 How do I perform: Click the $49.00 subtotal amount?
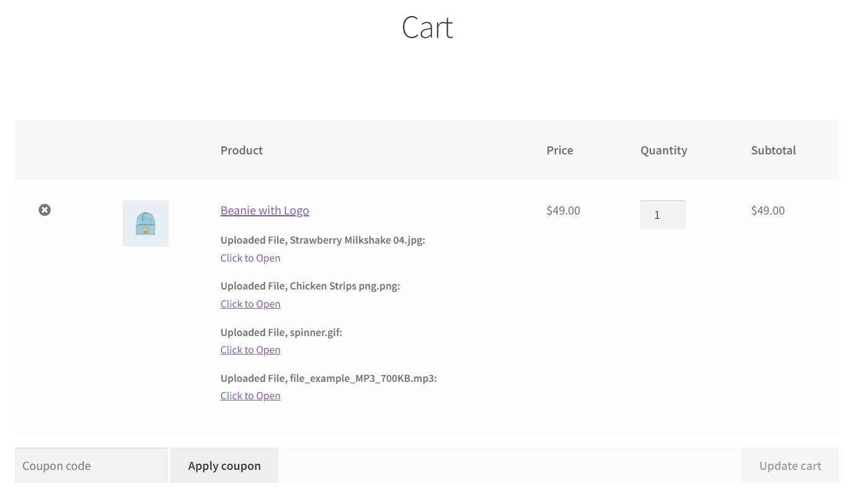[x=768, y=210]
